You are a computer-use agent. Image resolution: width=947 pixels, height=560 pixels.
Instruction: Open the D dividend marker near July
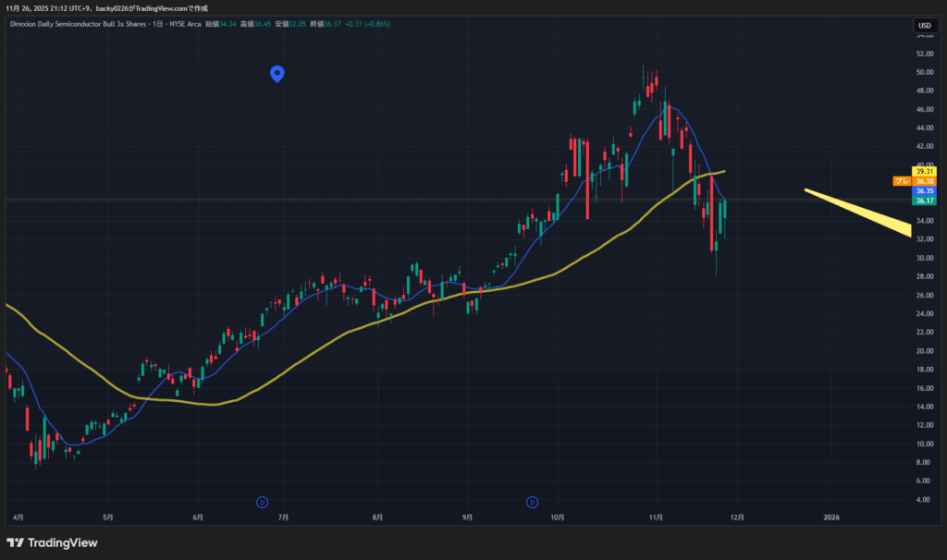pyautogui.click(x=262, y=502)
